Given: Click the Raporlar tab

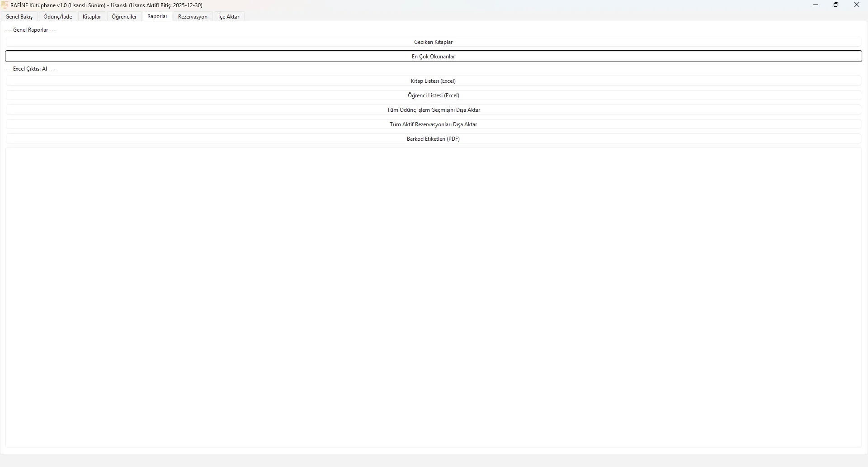Looking at the screenshot, I should click(x=157, y=17).
